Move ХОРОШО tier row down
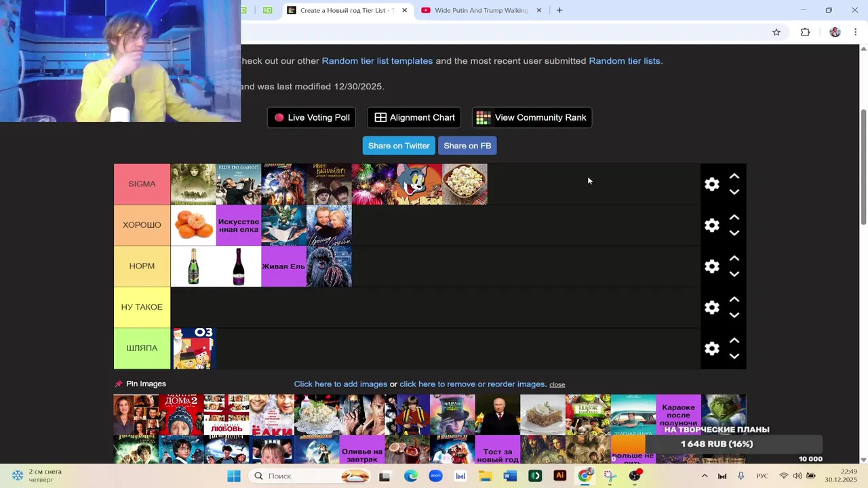The height and width of the screenshot is (488, 868). [734, 233]
